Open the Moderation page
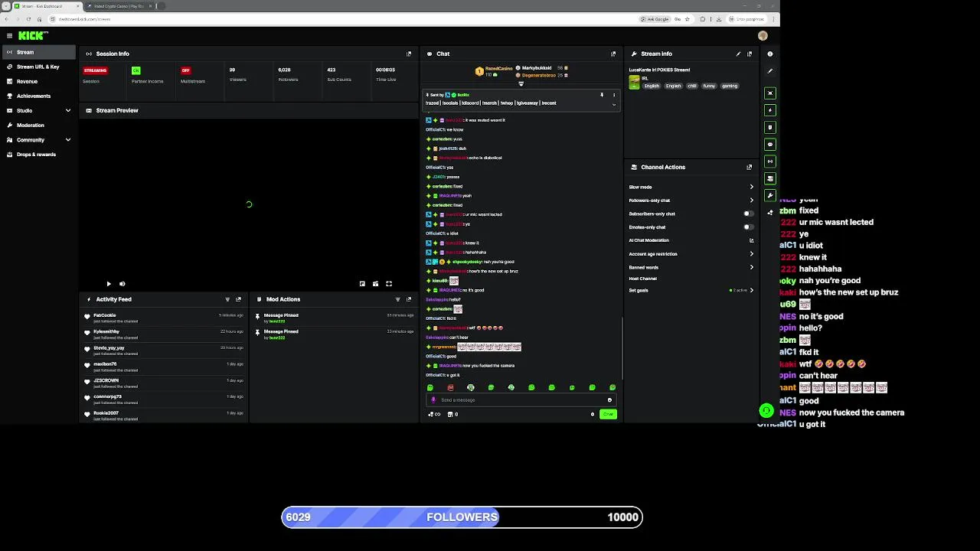 pos(38,125)
